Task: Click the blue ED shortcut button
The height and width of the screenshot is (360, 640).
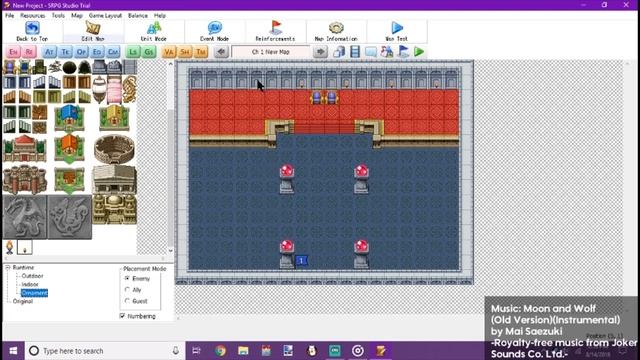Action: pyautogui.click(x=97, y=52)
